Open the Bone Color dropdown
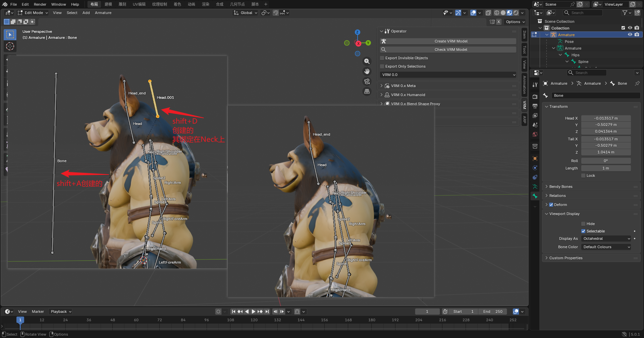This screenshot has width=644, height=338. [606, 247]
